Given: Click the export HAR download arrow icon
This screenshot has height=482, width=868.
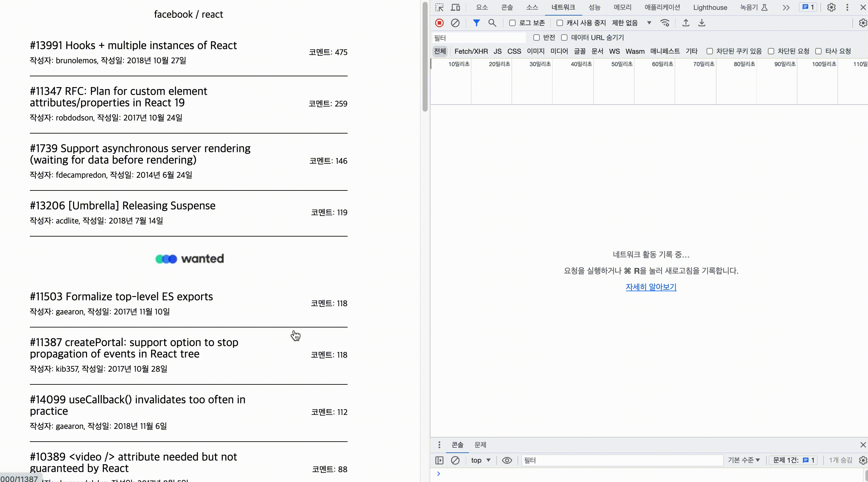Looking at the screenshot, I should pos(702,23).
